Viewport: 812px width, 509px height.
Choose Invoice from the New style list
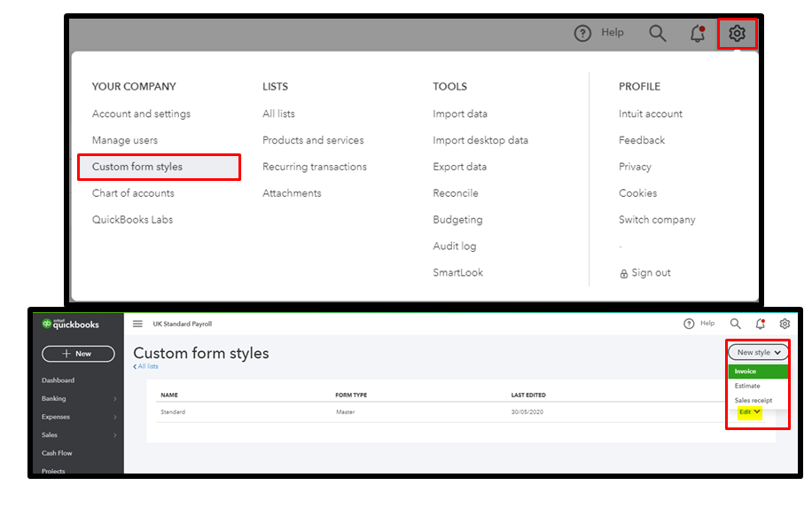click(758, 372)
